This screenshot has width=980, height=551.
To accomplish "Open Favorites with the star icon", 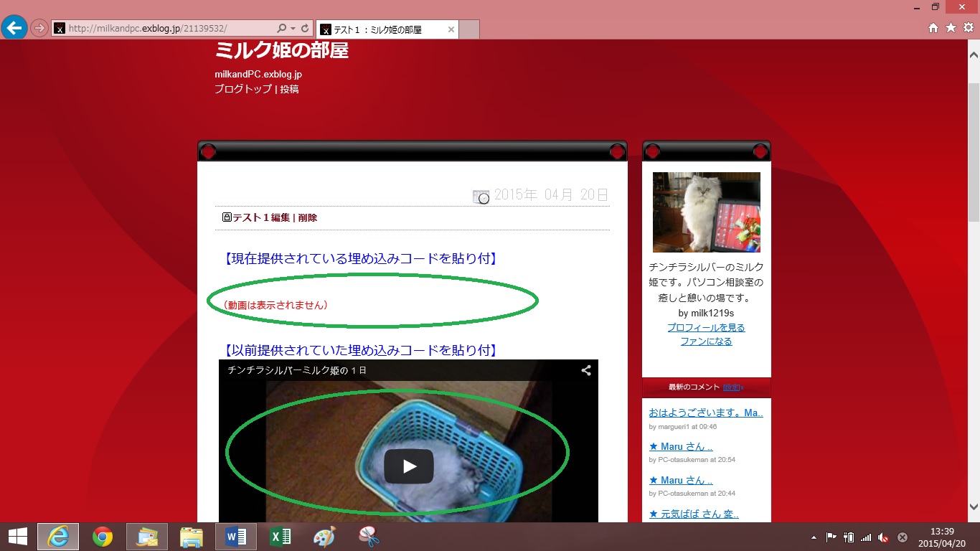I will pyautogui.click(x=951, y=28).
